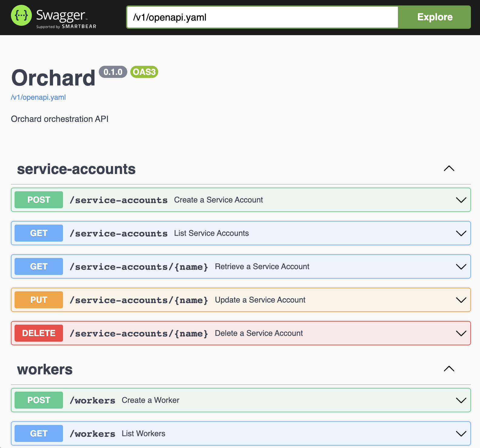Click the path /service-accounts in the POST row
The height and width of the screenshot is (448, 480).
pos(118,200)
